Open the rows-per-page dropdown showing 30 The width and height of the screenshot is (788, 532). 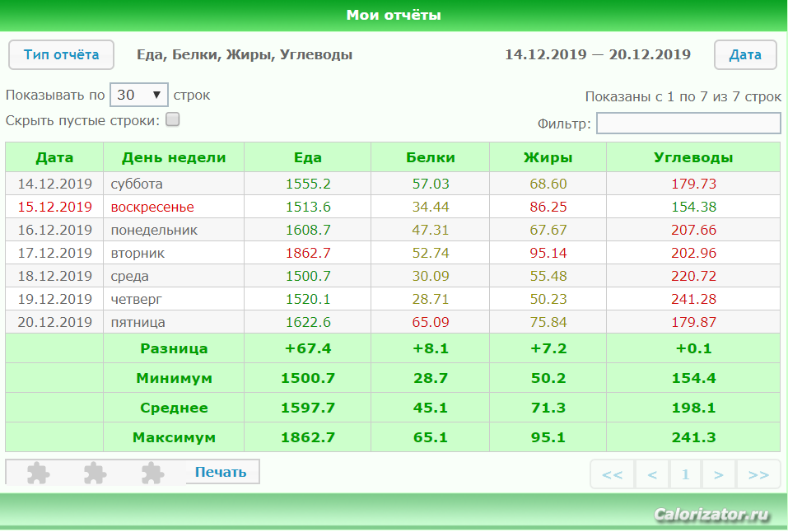[x=139, y=95]
